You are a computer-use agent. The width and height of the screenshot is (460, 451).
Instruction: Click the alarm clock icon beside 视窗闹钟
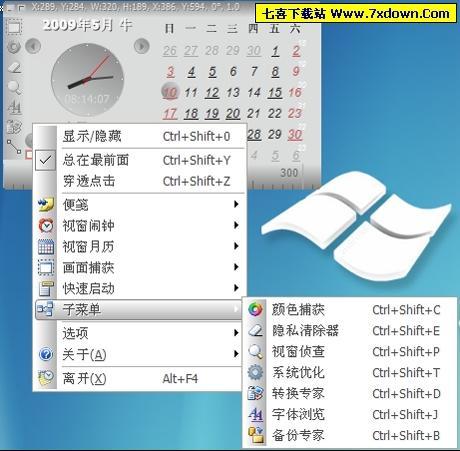(46, 225)
